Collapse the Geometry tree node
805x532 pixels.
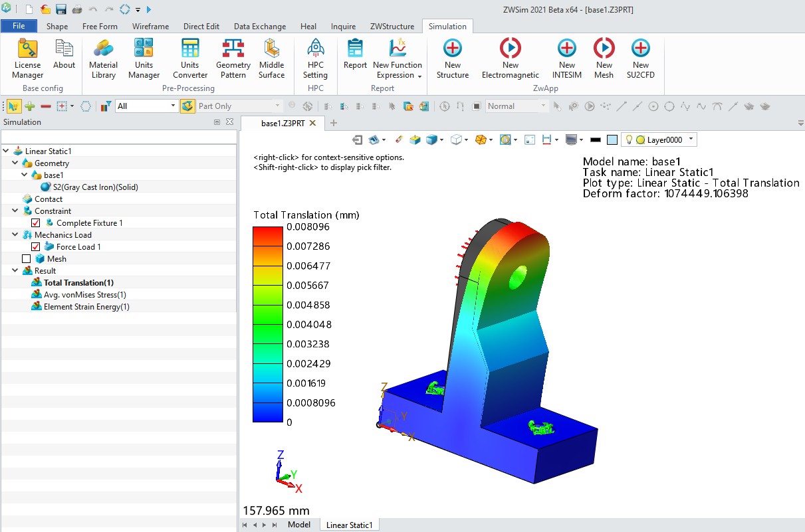pos(15,163)
